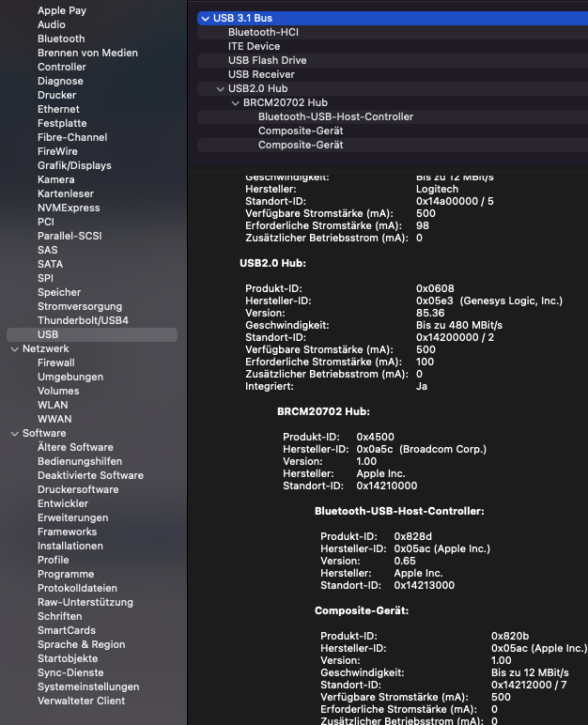
Task: Open Systemeinstellungen in sidebar
Action: click(88, 687)
